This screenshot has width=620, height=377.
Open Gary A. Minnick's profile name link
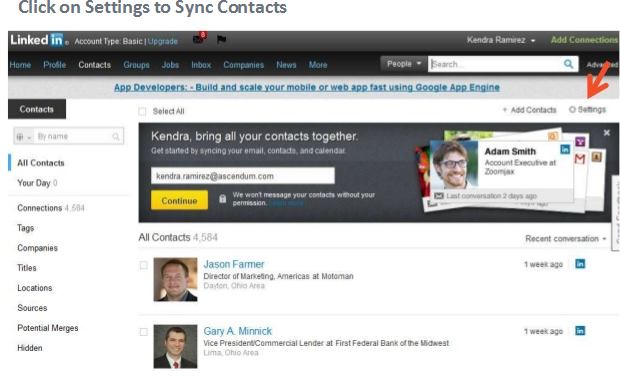tap(238, 331)
